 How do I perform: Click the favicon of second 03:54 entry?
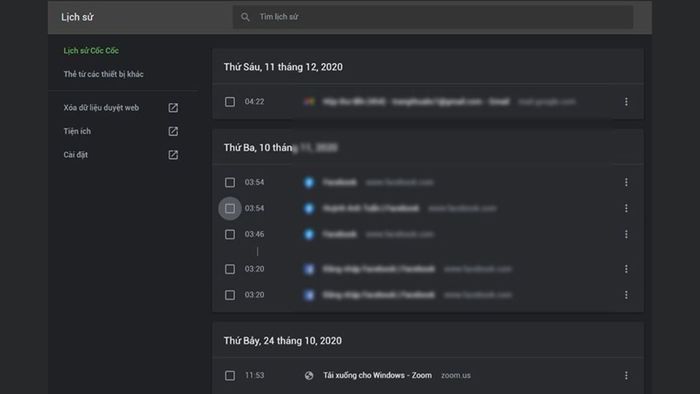pyautogui.click(x=309, y=208)
